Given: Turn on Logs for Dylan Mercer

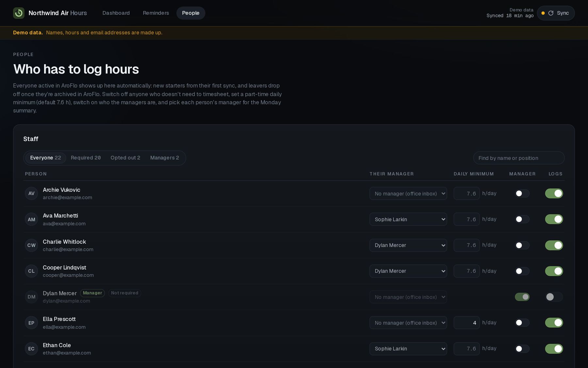Looking at the screenshot, I should 554,297.
